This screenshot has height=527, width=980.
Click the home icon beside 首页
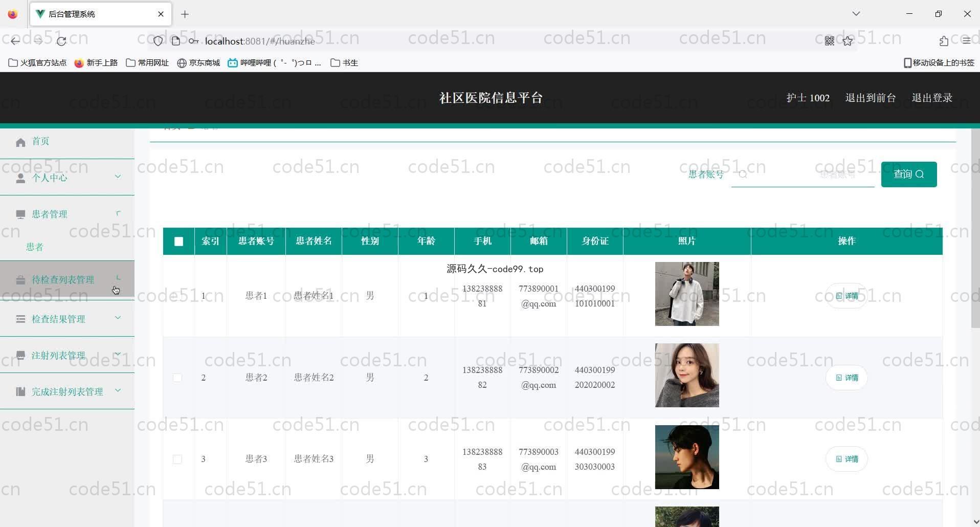click(x=20, y=142)
